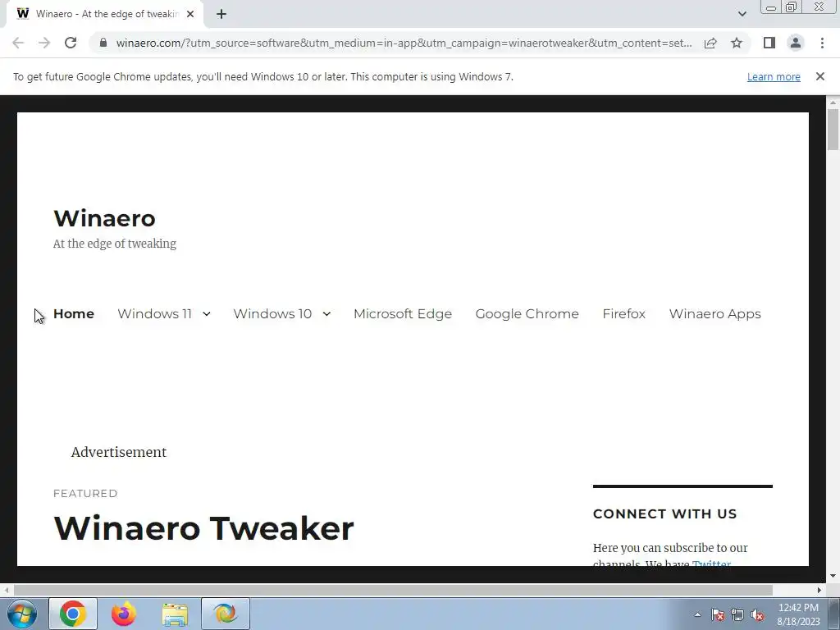
Task: Go back using the browser back arrow
Action: pos(18,43)
